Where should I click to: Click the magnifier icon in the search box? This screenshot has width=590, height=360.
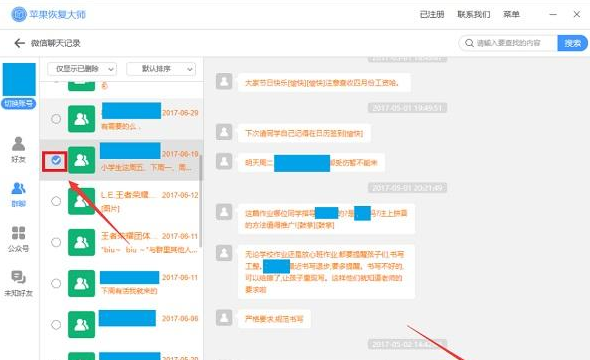click(469, 43)
